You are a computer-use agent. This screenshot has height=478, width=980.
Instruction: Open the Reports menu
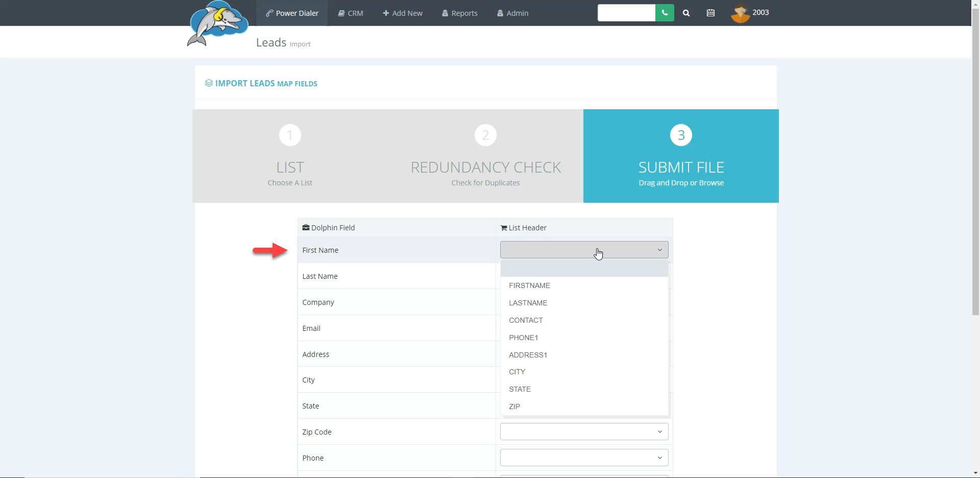460,13
